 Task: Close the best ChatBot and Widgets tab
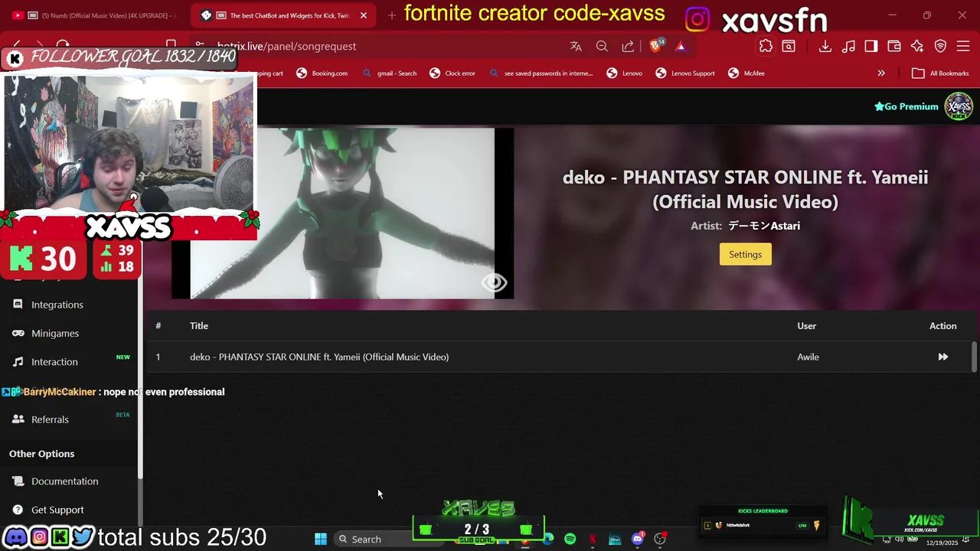pos(363,15)
